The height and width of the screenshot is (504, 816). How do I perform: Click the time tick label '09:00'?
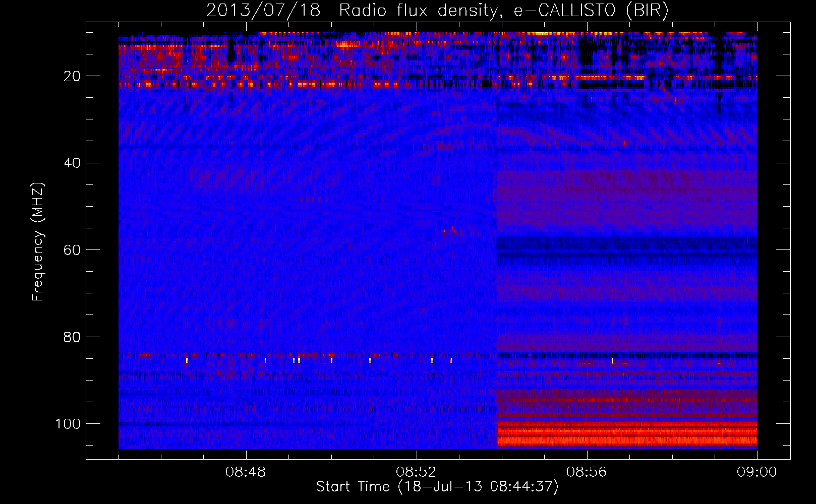pos(757,472)
